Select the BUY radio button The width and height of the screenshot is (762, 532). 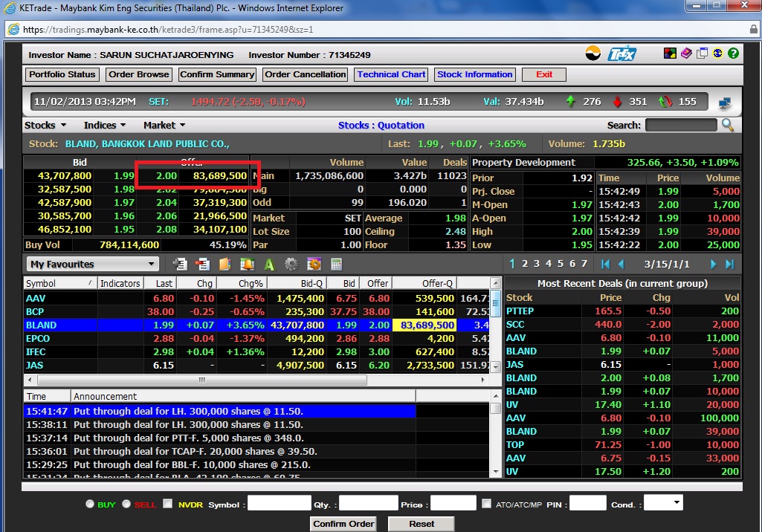point(89,504)
